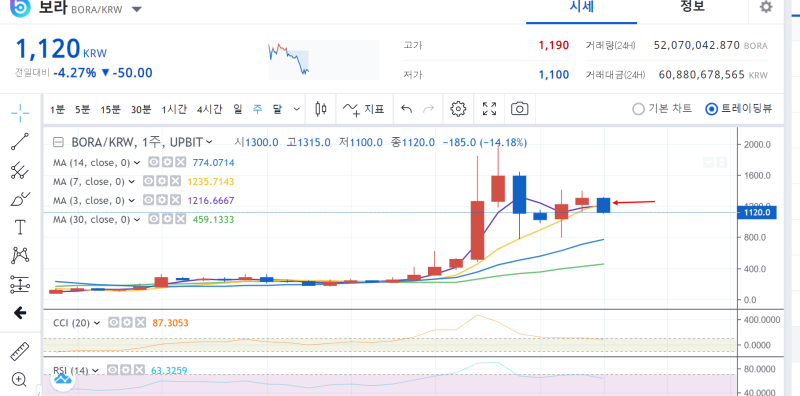
Task: Toggle fullscreen chart mode
Action: point(489,109)
